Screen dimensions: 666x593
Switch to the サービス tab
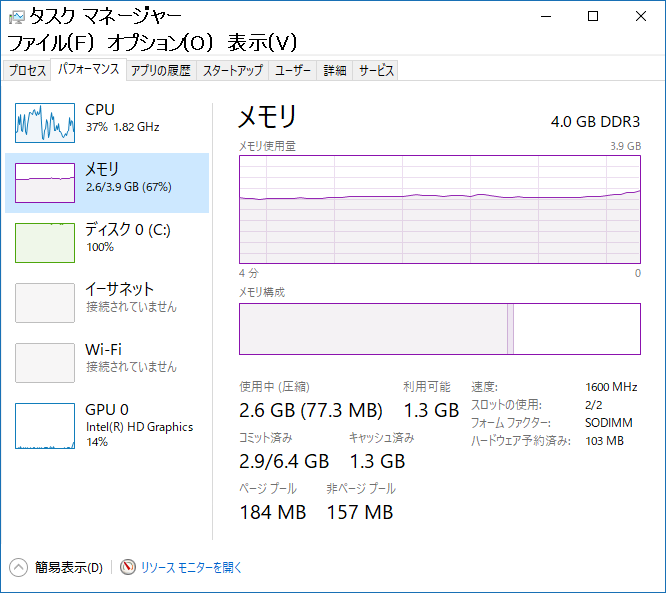pyautogui.click(x=376, y=70)
